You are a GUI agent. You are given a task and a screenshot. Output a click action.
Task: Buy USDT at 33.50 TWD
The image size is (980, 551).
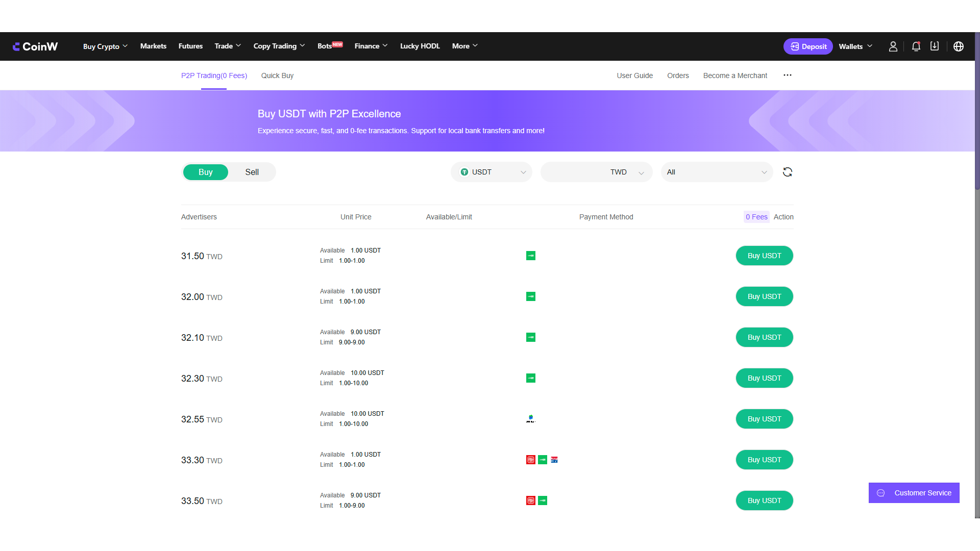pyautogui.click(x=764, y=500)
